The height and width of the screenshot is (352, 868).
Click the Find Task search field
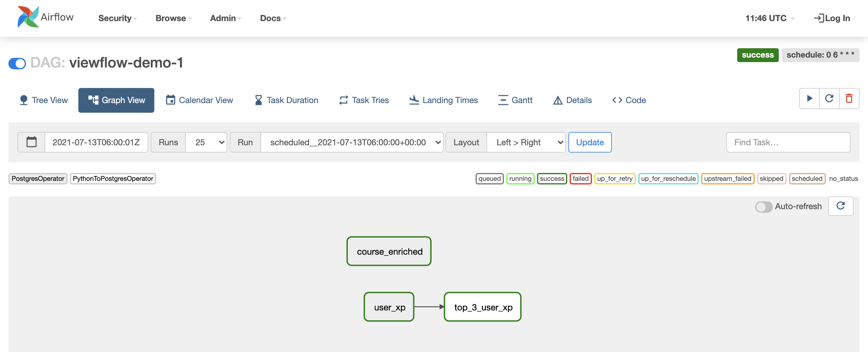[788, 142]
